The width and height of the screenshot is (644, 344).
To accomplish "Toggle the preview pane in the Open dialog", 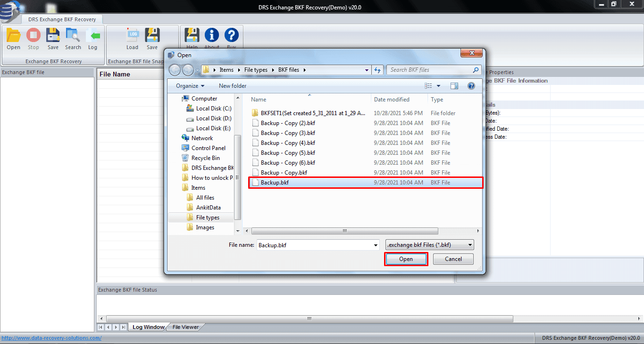I will coord(454,85).
